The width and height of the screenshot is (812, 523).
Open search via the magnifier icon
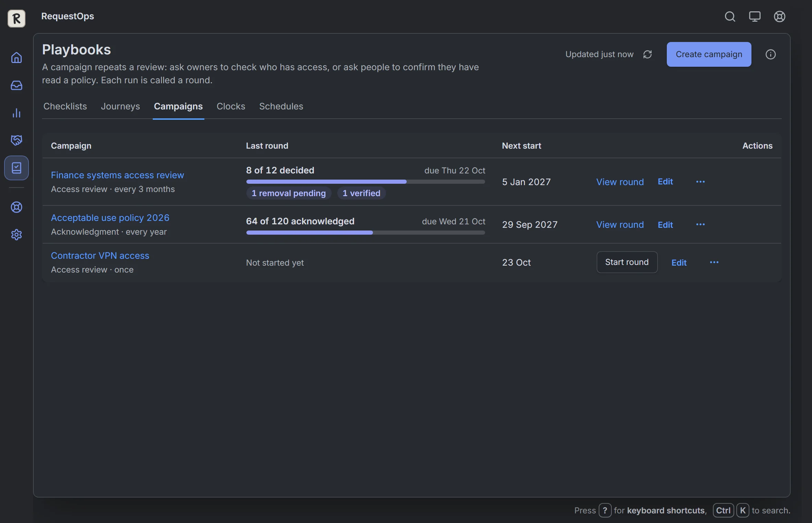click(x=730, y=17)
